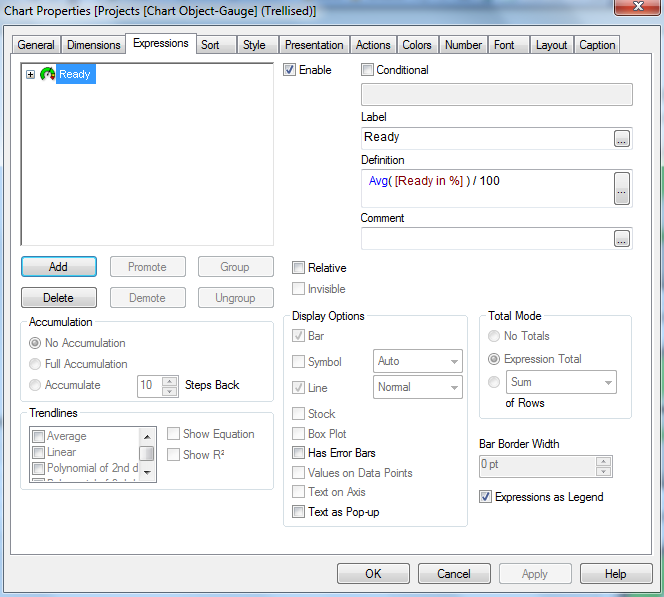Click the Delete expression button
Image resolution: width=664 pixels, height=597 pixels.
click(x=59, y=298)
